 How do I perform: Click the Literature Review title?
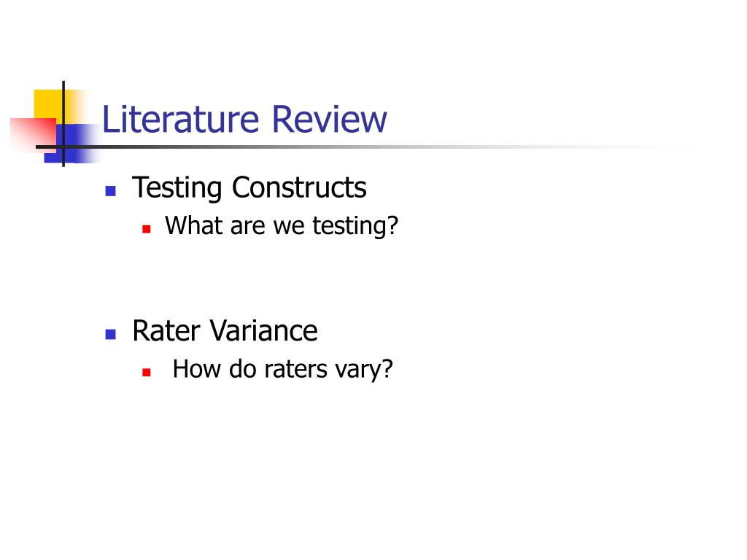244,119
